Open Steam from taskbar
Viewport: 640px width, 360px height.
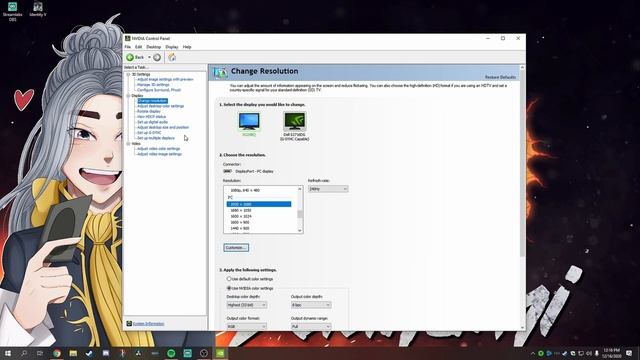click(89, 353)
